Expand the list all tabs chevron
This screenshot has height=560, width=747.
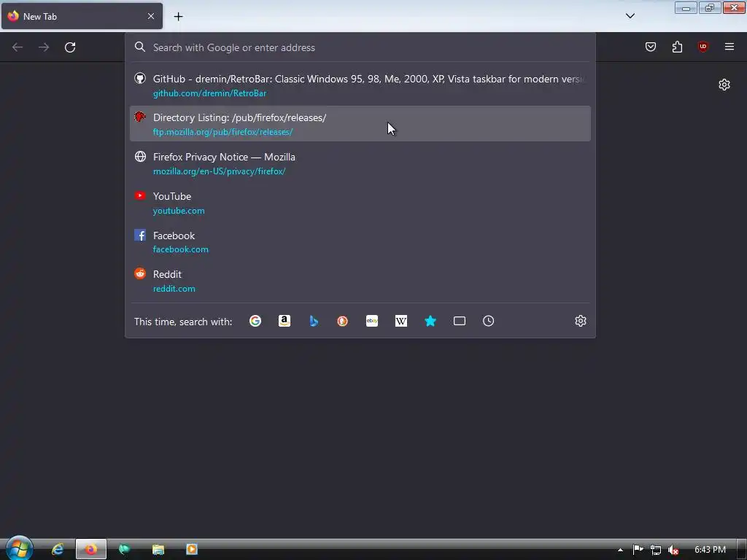[630, 16]
